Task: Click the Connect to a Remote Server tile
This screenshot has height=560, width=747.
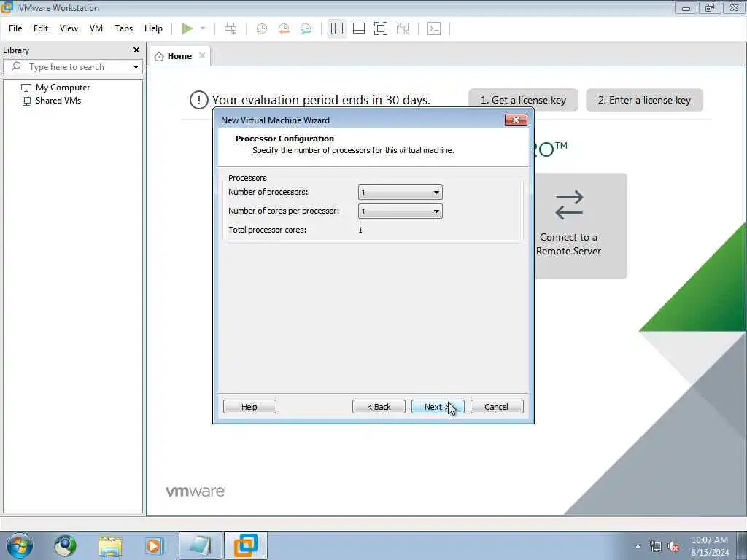Action: click(580, 226)
